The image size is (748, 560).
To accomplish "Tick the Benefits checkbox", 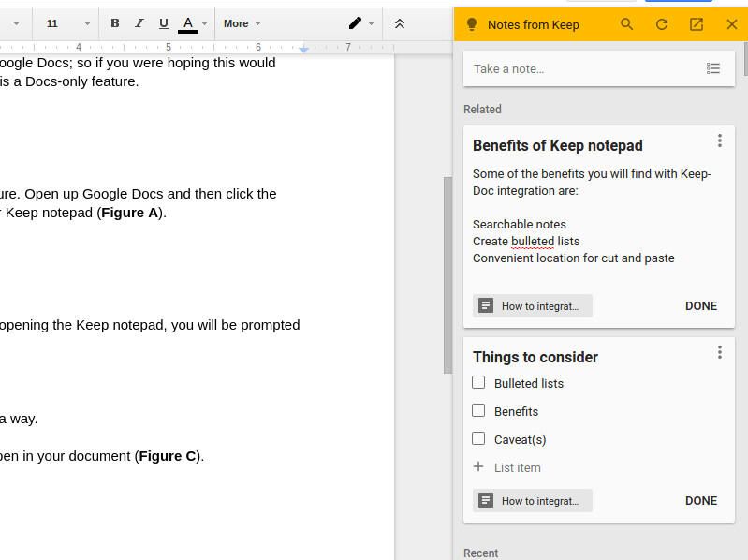I will [478, 410].
